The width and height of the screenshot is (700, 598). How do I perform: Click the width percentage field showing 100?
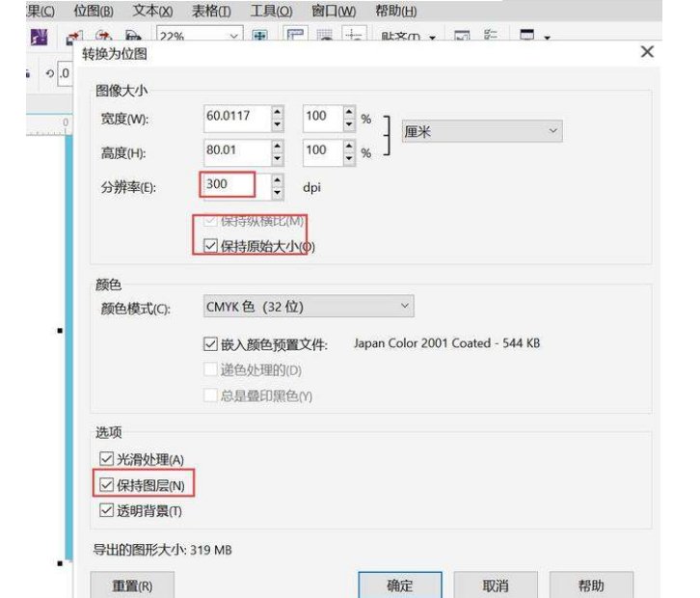323,118
